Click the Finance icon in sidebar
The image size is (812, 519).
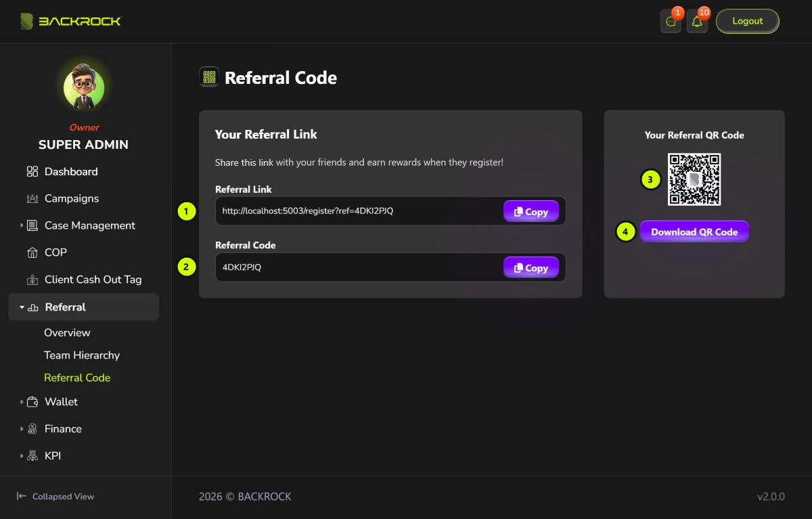point(32,429)
